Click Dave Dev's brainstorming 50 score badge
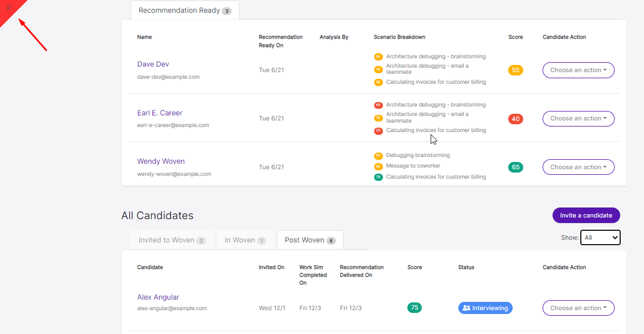The image size is (644, 334). (x=379, y=57)
